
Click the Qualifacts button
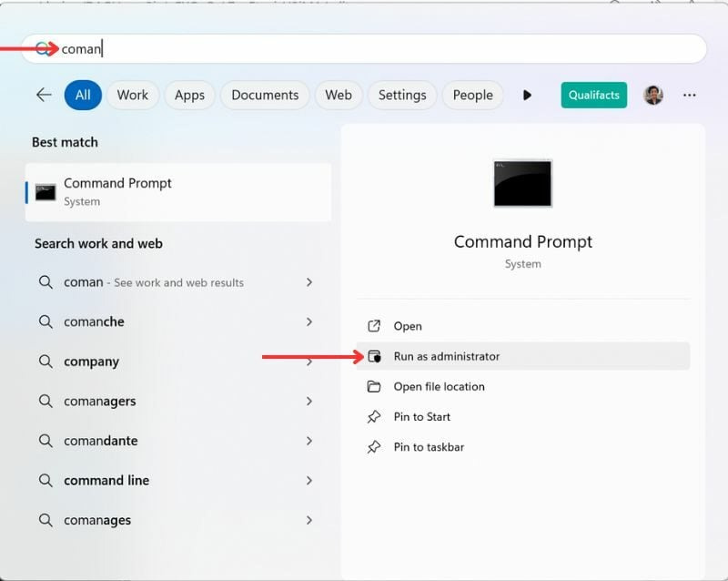[594, 95]
